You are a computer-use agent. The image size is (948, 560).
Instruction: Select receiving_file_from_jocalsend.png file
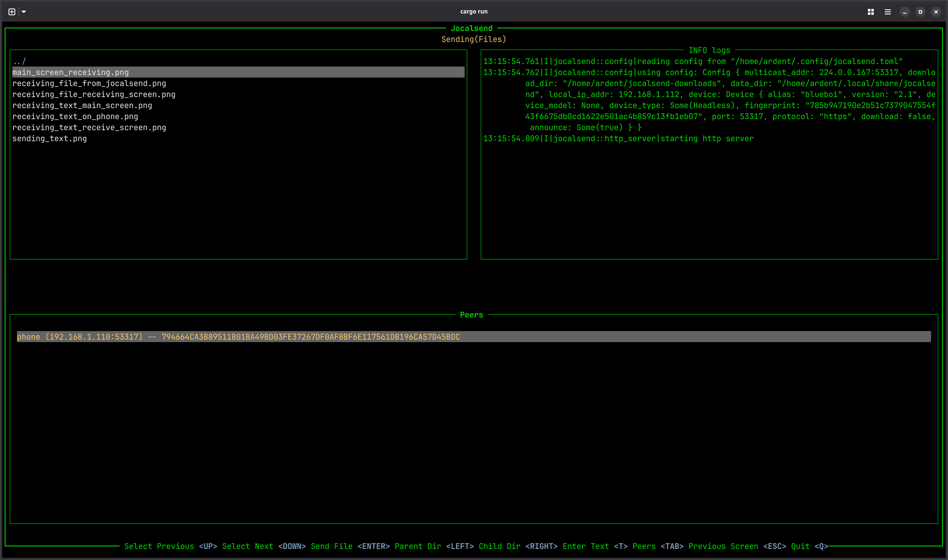[89, 84]
